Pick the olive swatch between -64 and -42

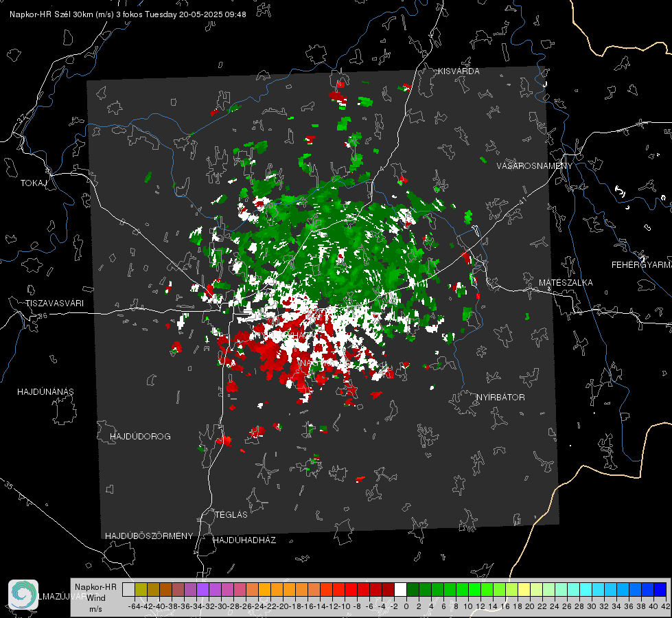pos(141,589)
